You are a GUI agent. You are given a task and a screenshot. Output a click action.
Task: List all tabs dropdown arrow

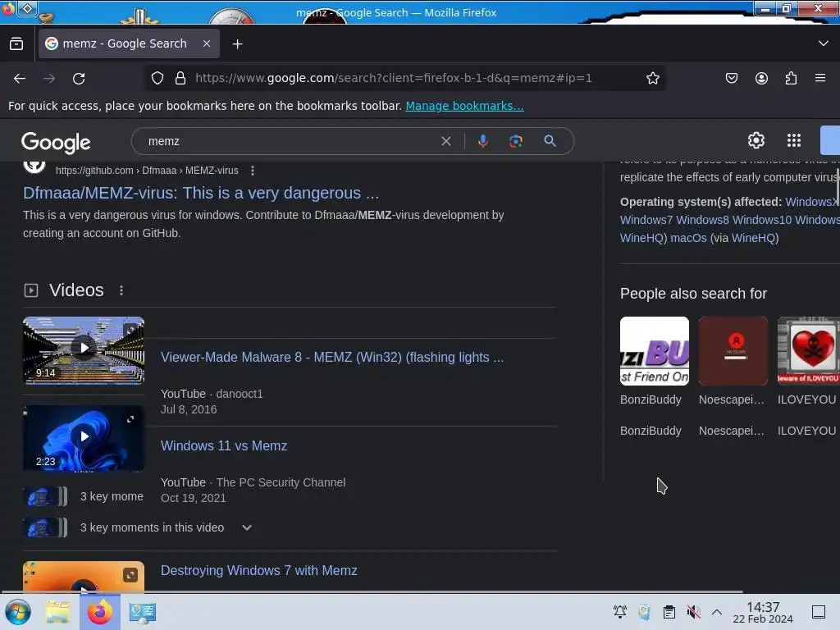[824, 43]
